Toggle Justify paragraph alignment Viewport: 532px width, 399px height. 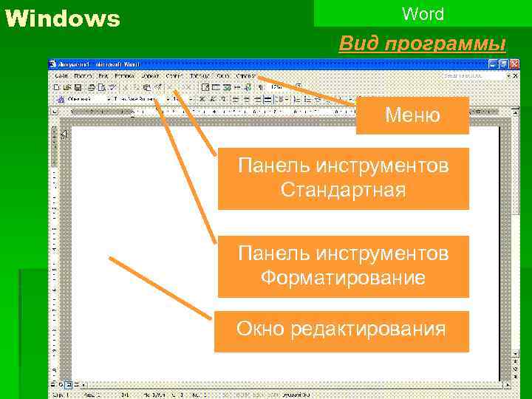coord(268,99)
